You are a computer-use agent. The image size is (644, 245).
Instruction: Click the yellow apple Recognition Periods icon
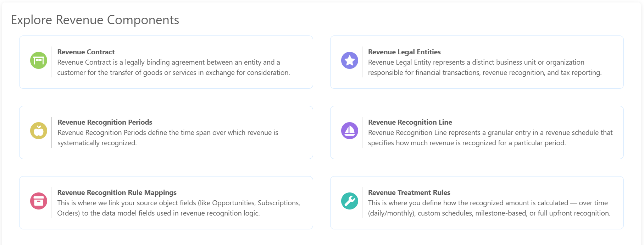tap(39, 131)
